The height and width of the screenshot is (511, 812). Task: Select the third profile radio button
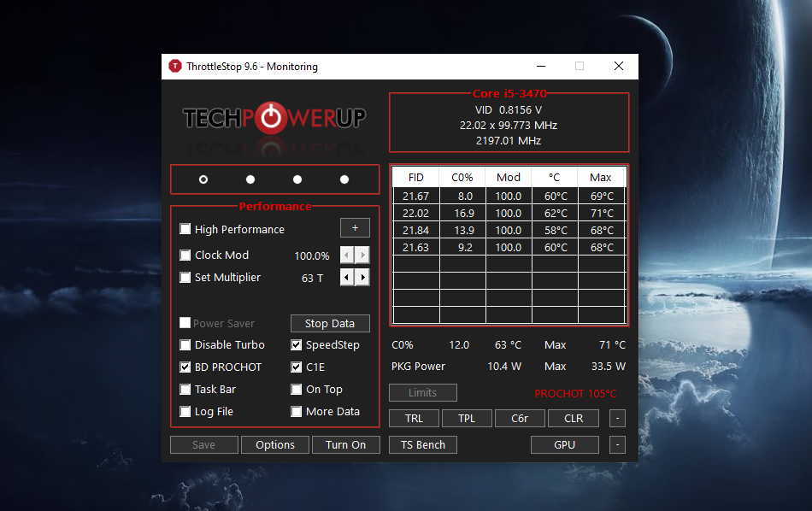click(297, 179)
